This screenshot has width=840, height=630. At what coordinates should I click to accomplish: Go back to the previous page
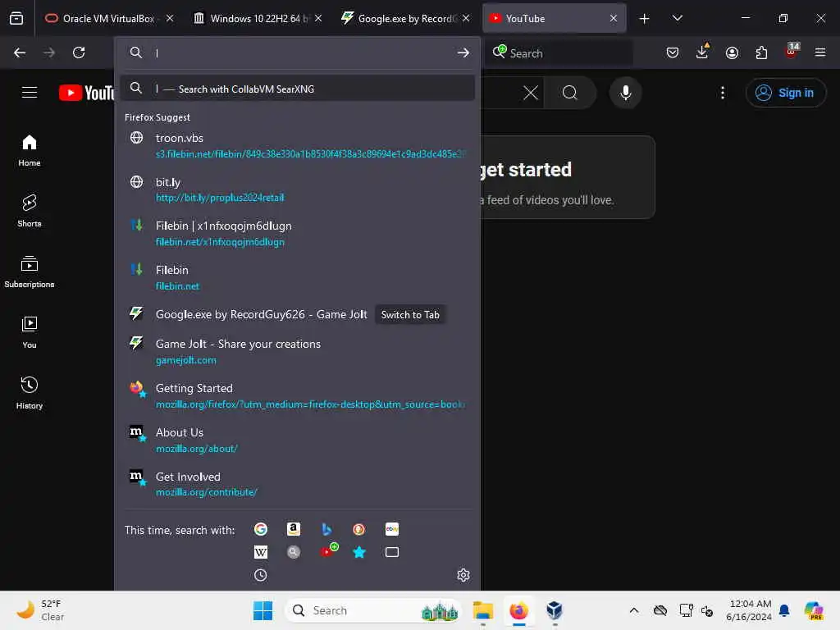(20, 52)
